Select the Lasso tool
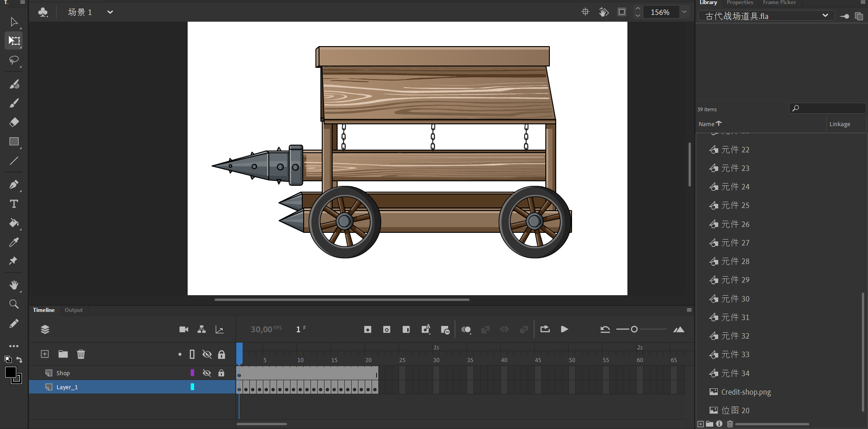 (14, 60)
